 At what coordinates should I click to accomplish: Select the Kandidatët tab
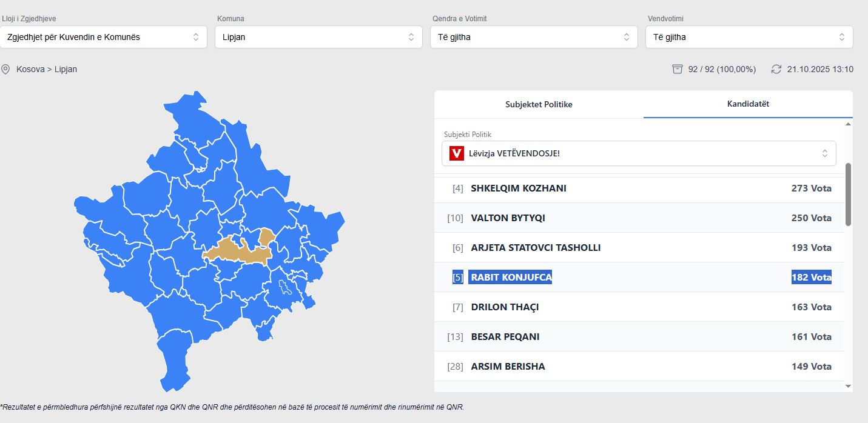748,104
